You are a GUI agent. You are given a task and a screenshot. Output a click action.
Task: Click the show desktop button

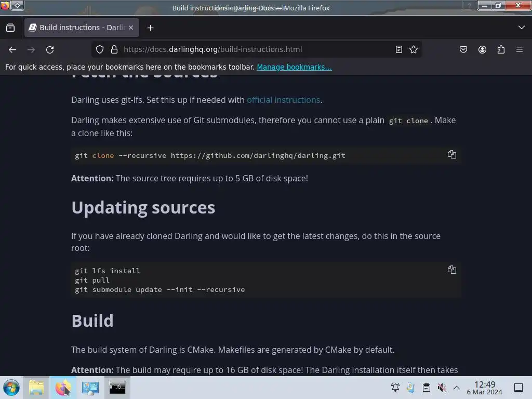(518, 387)
